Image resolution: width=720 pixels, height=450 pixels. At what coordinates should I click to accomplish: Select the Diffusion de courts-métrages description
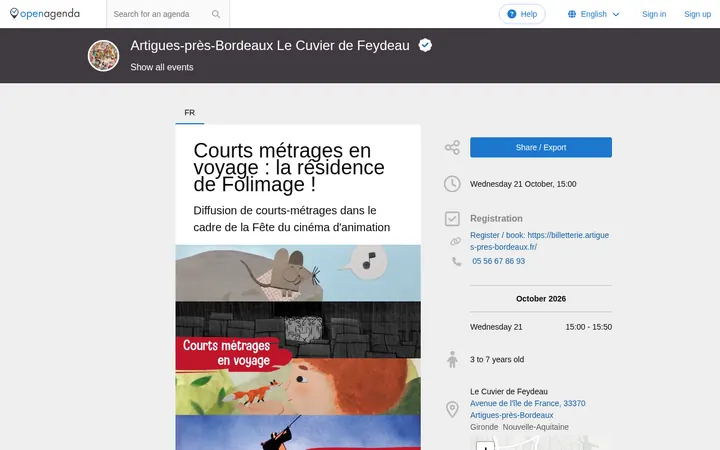[292, 219]
